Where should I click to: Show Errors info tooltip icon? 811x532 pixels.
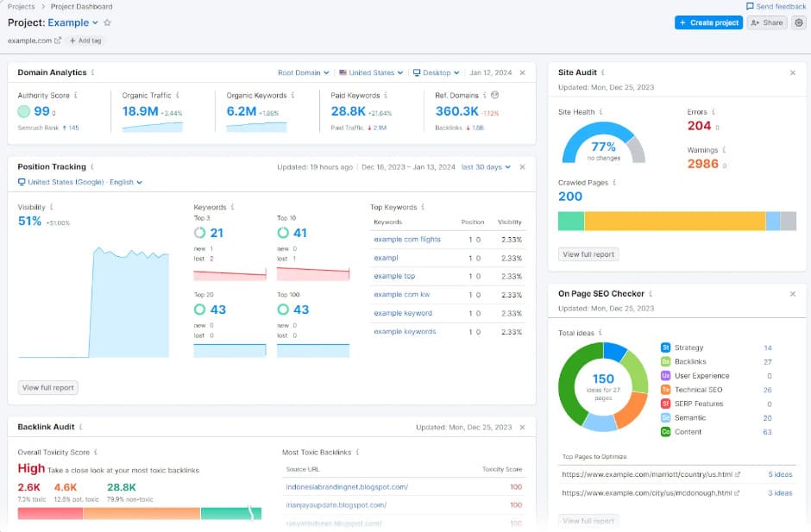(714, 112)
